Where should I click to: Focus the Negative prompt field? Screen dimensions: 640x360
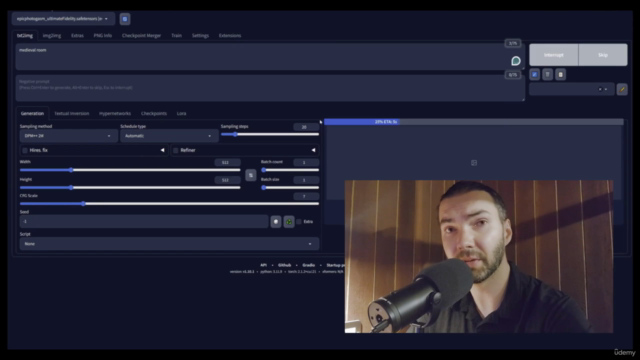coord(270,88)
